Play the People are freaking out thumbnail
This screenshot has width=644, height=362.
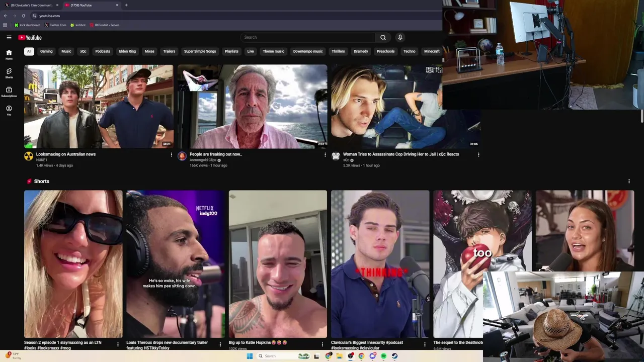[252, 106]
